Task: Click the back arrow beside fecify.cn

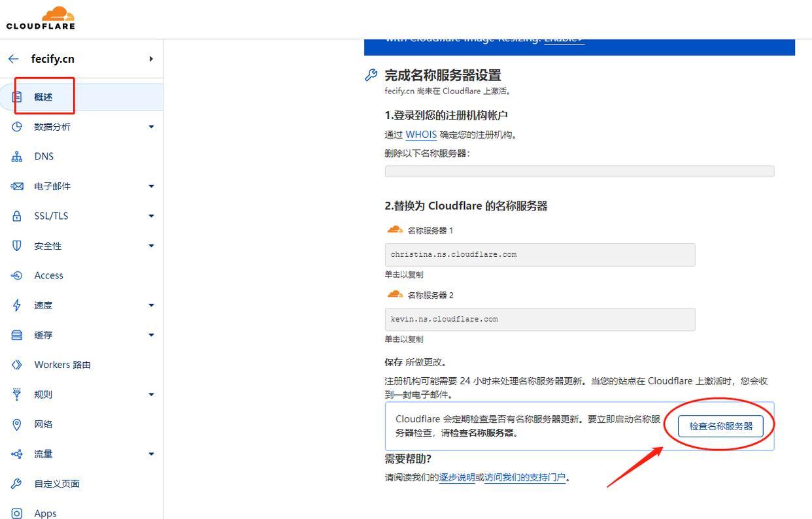Action: pyautogui.click(x=13, y=59)
